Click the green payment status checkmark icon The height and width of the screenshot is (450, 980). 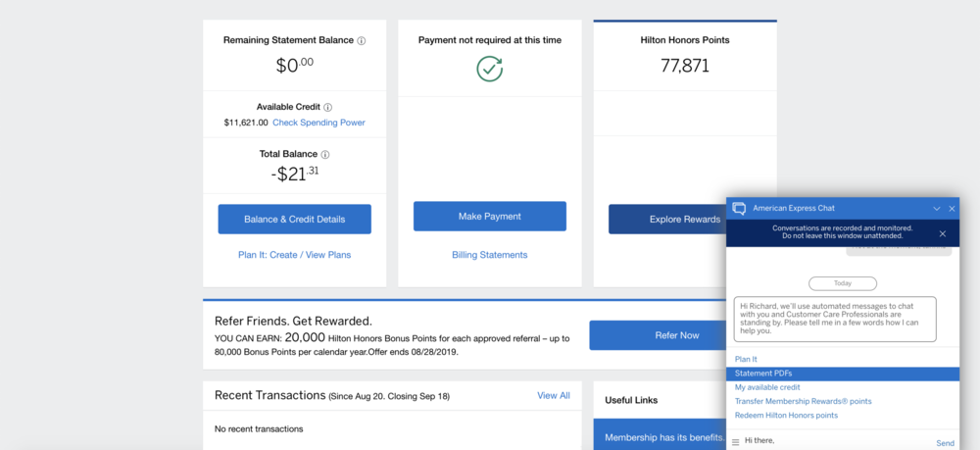click(489, 69)
